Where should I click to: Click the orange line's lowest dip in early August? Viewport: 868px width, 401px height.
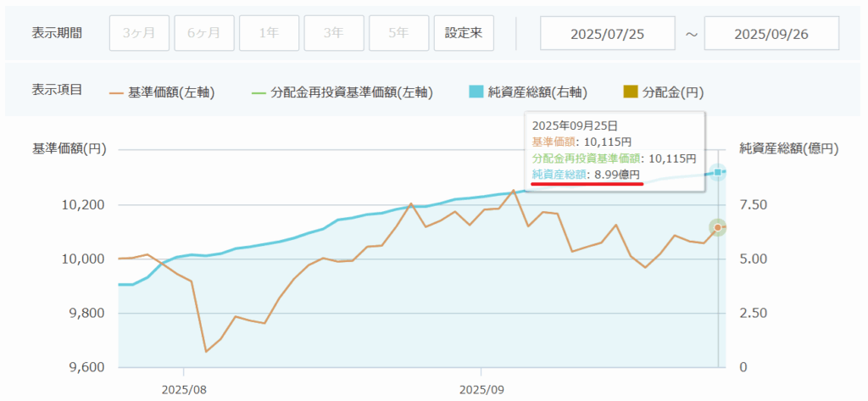click(x=206, y=351)
